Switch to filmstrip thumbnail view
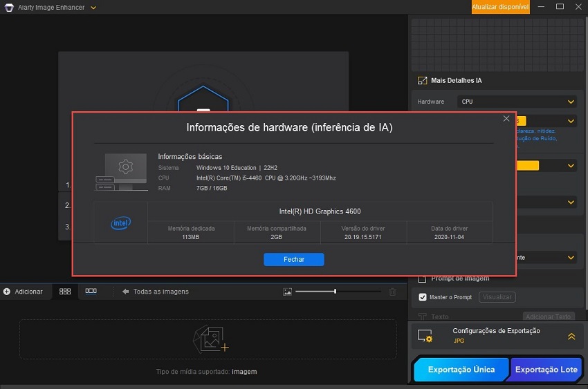 pos(91,291)
